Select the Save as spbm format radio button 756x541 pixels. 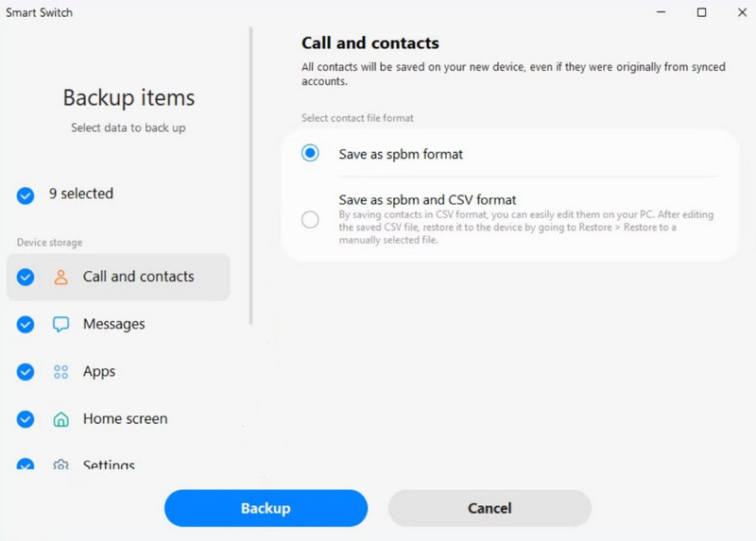tap(310, 153)
